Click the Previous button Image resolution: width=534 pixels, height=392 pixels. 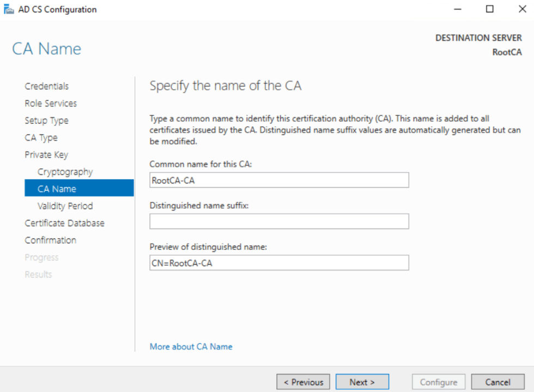303,381
